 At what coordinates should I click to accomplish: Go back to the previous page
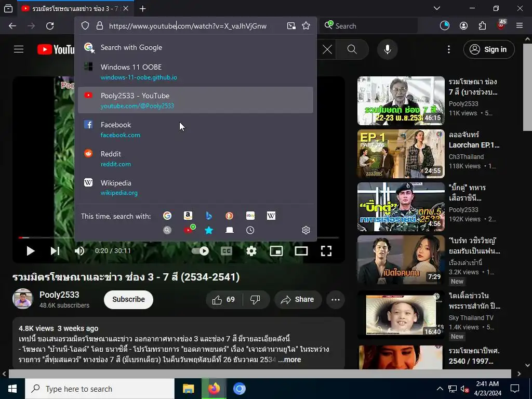coord(12,26)
